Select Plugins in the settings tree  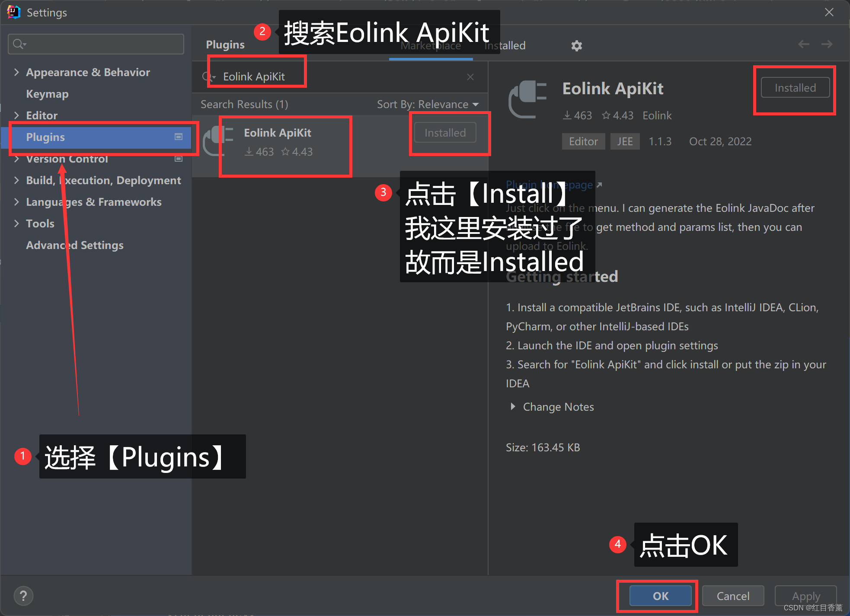[x=45, y=137]
